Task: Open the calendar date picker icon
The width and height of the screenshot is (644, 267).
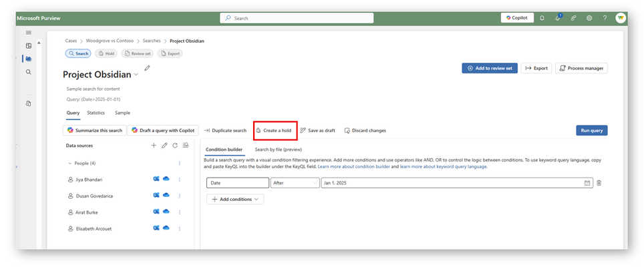Action: (587, 183)
